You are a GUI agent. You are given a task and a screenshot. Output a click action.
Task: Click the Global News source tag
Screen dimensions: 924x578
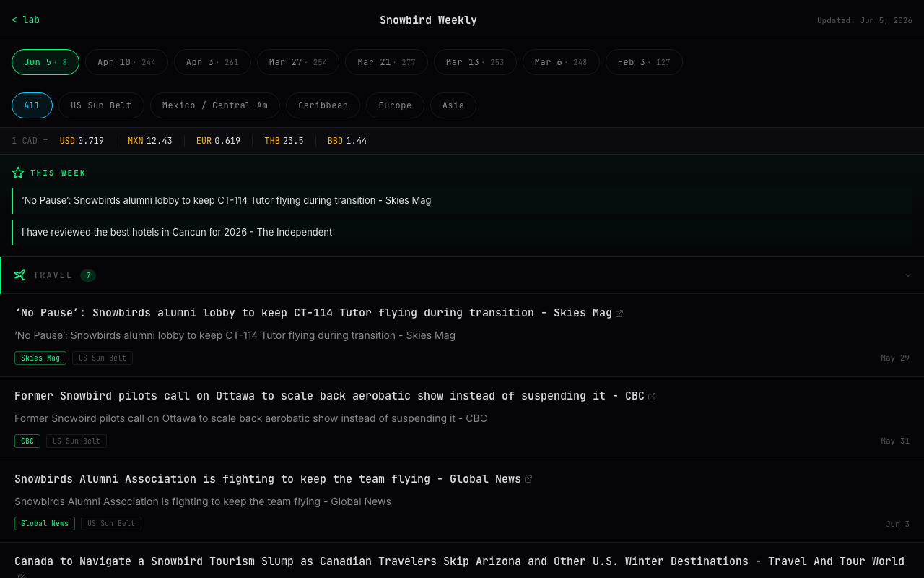(x=45, y=524)
